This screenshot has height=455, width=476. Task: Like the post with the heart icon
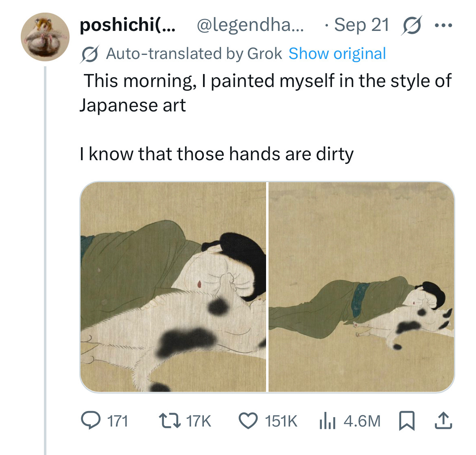pyautogui.click(x=248, y=420)
